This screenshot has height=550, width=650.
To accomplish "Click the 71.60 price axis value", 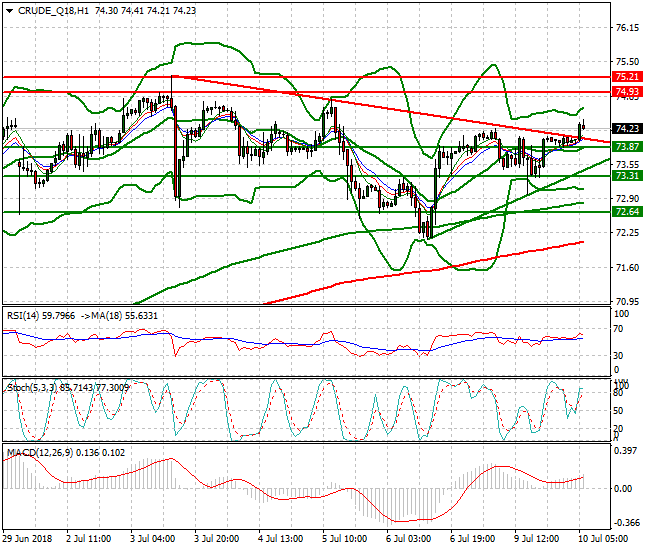I will click(x=627, y=268).
